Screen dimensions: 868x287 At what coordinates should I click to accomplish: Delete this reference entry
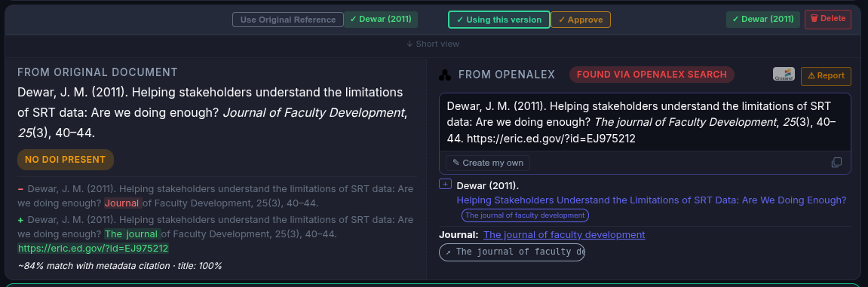pyautogui.click(x=827, y=19)
